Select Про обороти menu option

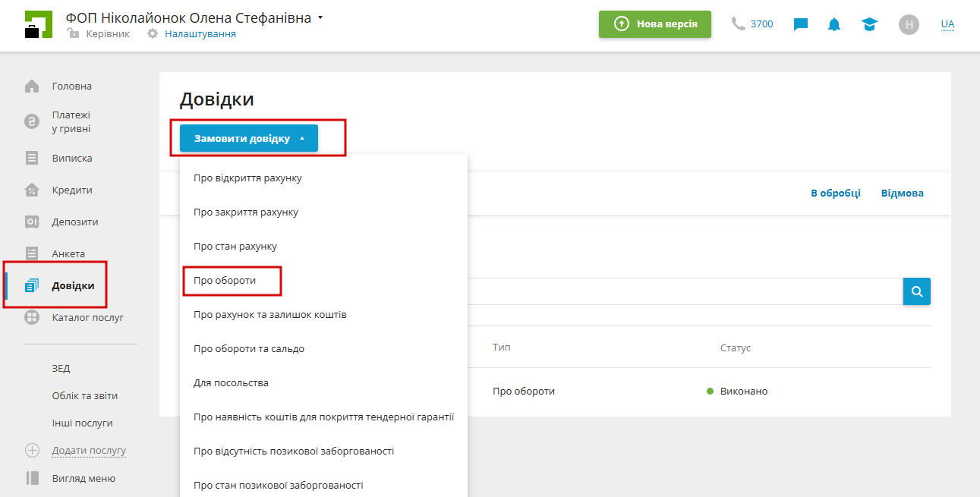225,281
